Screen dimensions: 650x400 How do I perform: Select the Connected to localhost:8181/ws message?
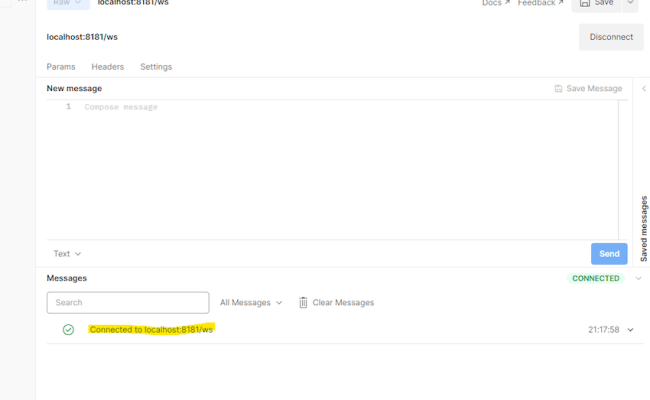click(151, 330)
